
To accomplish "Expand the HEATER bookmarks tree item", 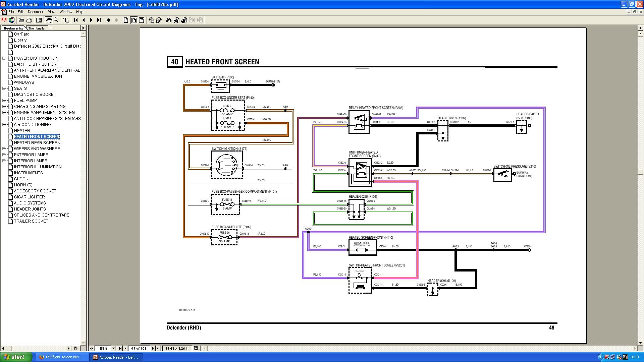I will [4, 130].
